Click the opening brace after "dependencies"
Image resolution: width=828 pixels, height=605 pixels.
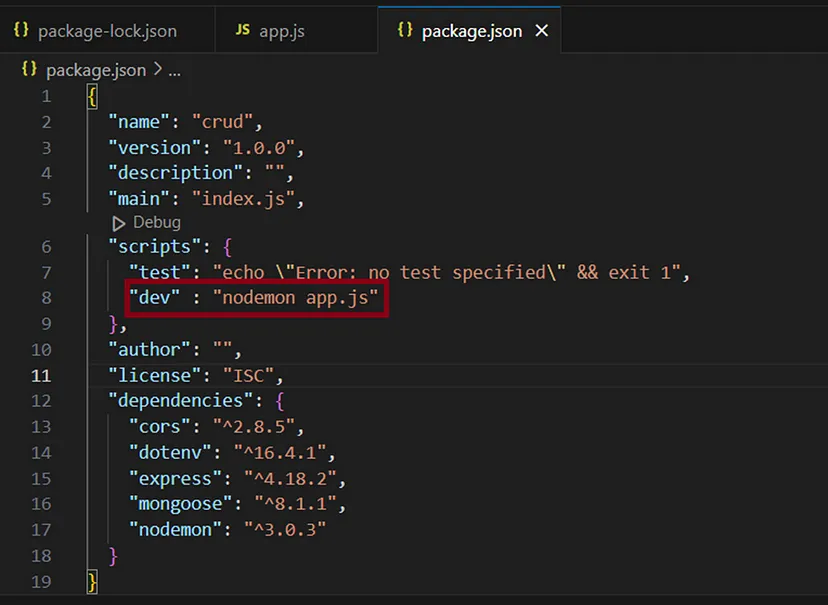click(x=280, y=401)
